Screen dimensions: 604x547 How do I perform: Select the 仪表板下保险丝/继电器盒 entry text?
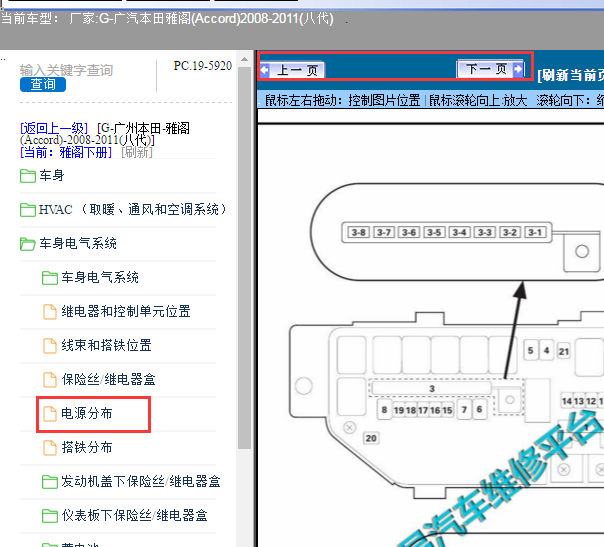click(134, 515)
